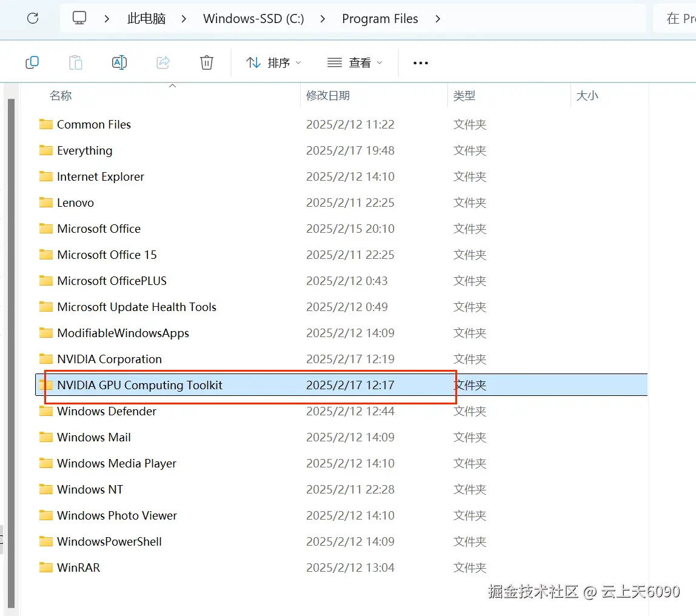This screenshot has height=616, width=696.
Task: Click 文件夹 type in Windows NT row
Action: (x=470, y=489)
